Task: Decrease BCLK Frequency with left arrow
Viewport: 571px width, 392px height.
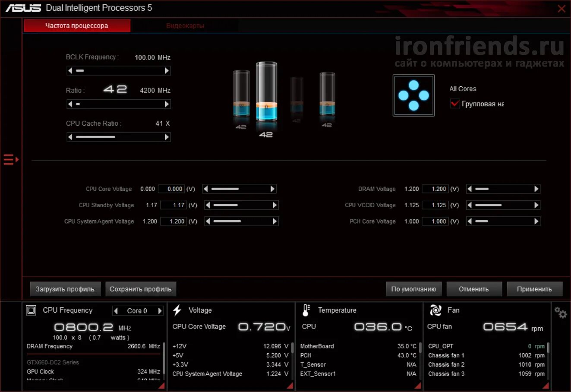Action: (70, 70)
